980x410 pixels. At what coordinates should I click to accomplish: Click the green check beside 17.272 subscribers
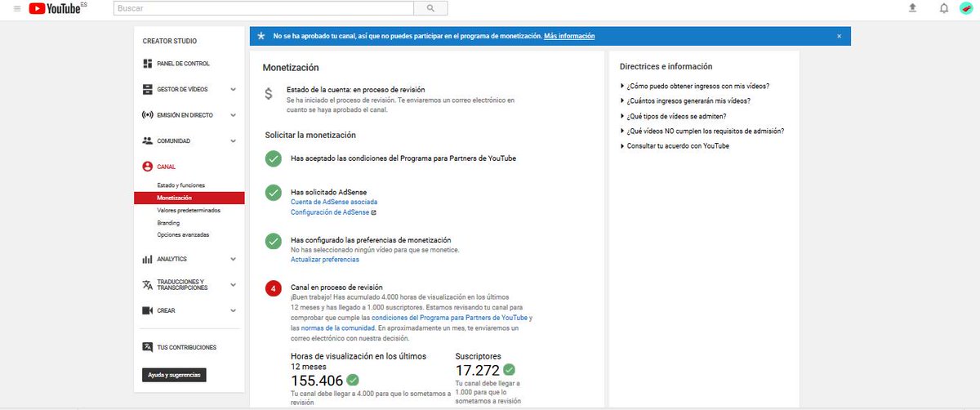(x=510, y=370)
